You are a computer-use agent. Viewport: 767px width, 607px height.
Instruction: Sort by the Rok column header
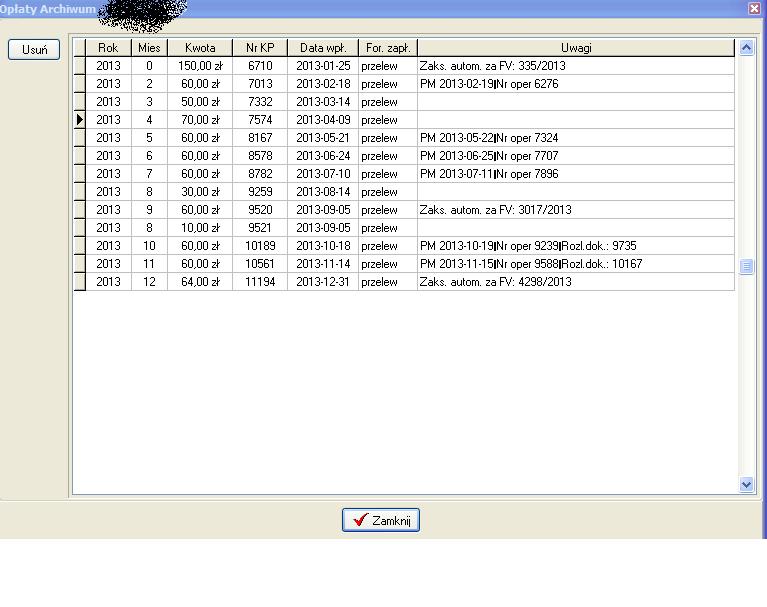pos(108,48)
